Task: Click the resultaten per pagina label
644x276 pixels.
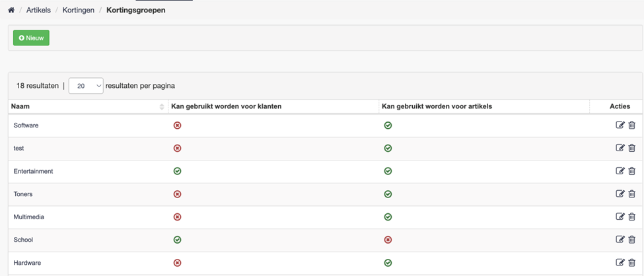Action: [x=140, y=86]
